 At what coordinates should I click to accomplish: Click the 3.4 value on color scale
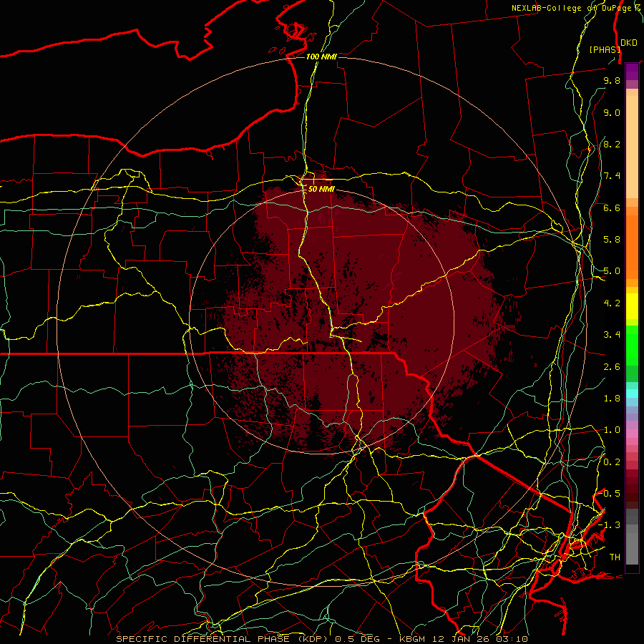click(x=612, y=335)
